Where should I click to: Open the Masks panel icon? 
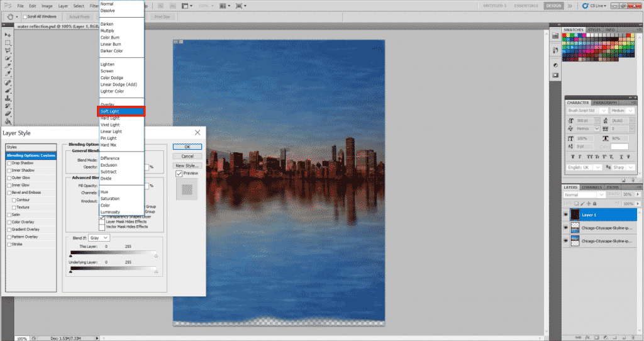[555, 75]
